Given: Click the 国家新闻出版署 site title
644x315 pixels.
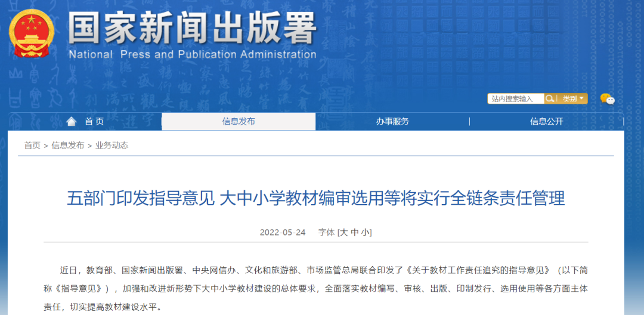Looking at the screenshot, I should (192, 27).
